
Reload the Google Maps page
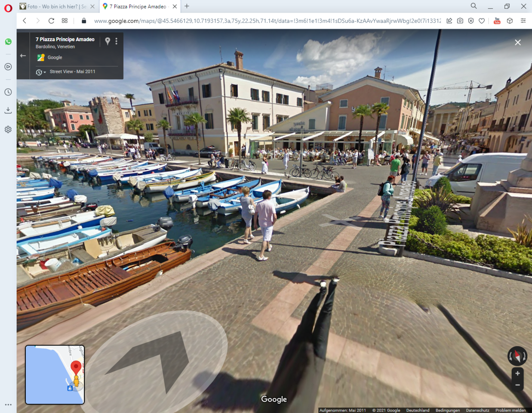tap(51, 21)
